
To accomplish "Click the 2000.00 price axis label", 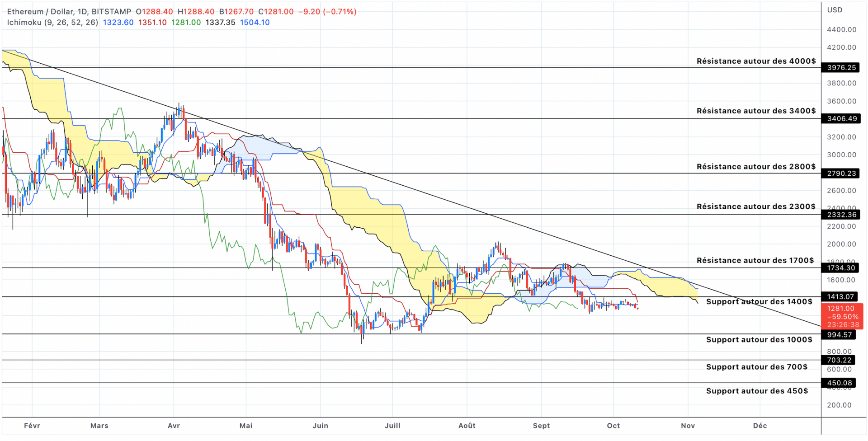I will pos(841,244).
